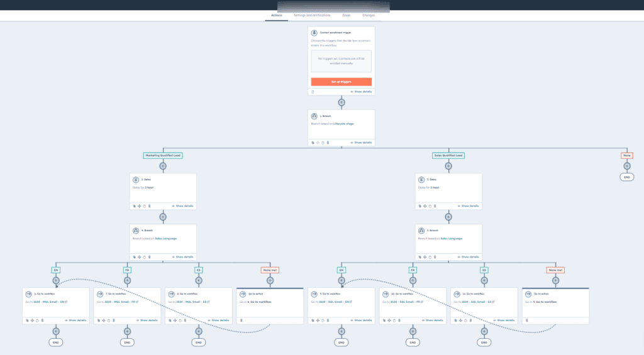The height and width of the screenshot is (355, 644).
Task: Click the delete icon on 1. Branch card
Action: pos(328,143)
